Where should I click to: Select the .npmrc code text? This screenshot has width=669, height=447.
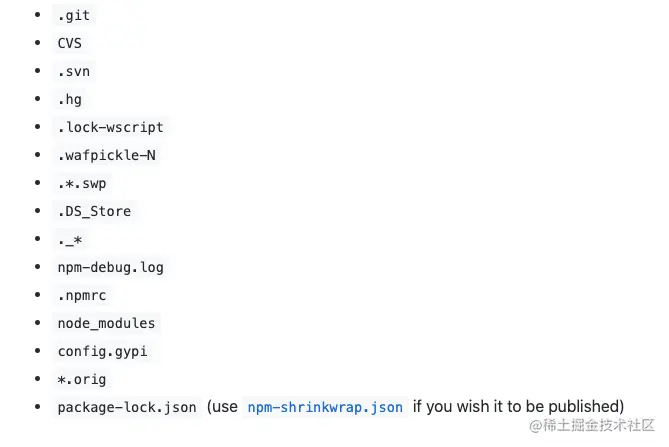pyautogui.click(x=82, y=296)
